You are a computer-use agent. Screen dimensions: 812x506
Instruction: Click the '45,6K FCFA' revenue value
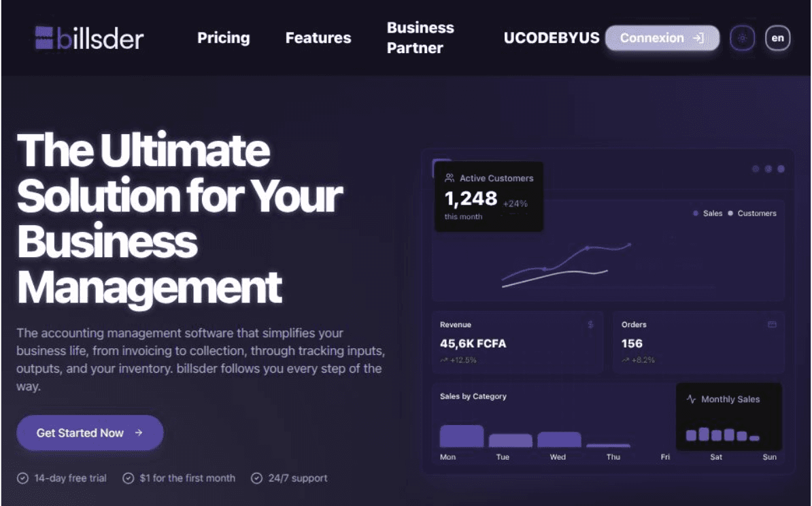pyautogui.click(x=473, y=343)
